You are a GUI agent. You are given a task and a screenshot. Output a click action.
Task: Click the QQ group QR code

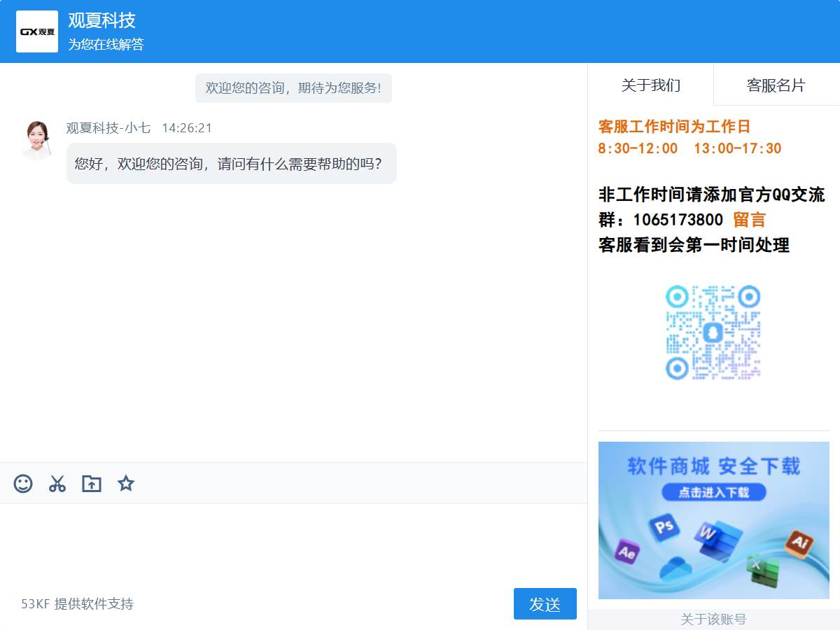click(x=713, y=332)
